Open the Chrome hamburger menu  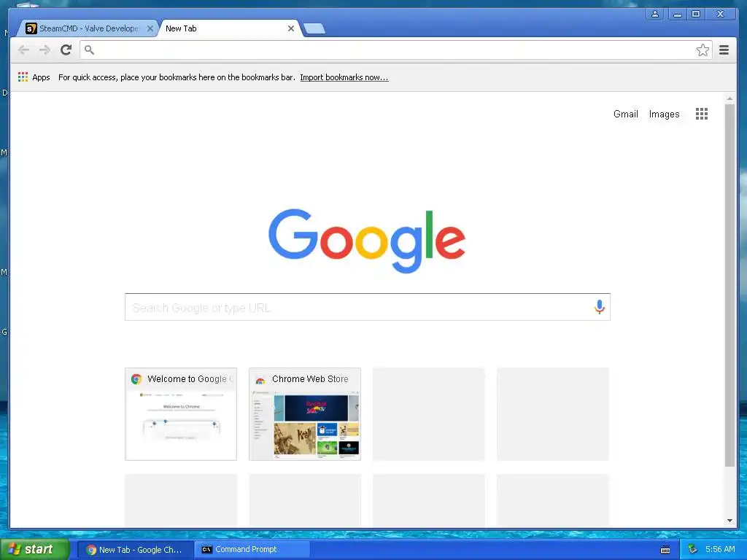pyautogui.click(x=724, y=50)
